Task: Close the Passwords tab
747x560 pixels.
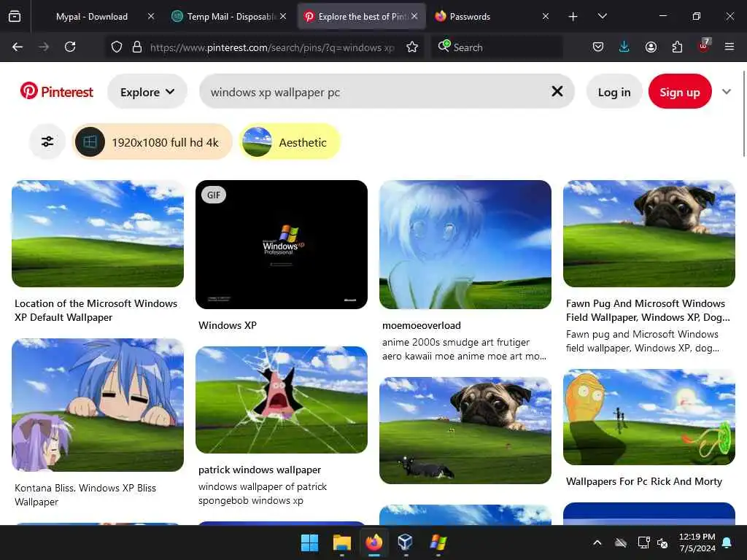Action: [x=546, y=16]
